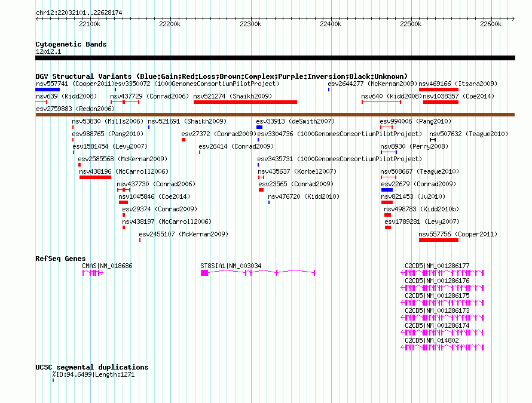Click nsv476720 (Kidd2010) label

pos(304,196)
